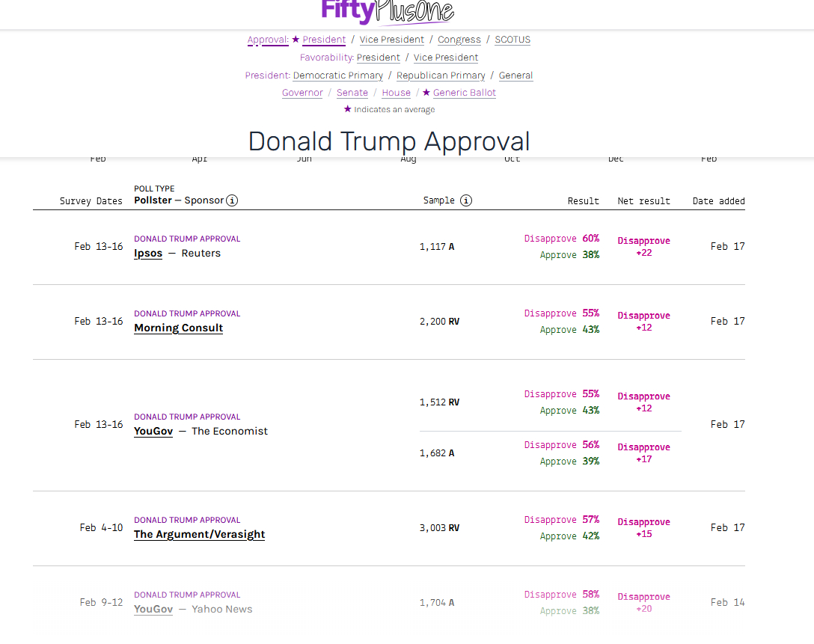Open Congress approval link
This screenshot has width=814, height=644.
(x=459, y=40)
